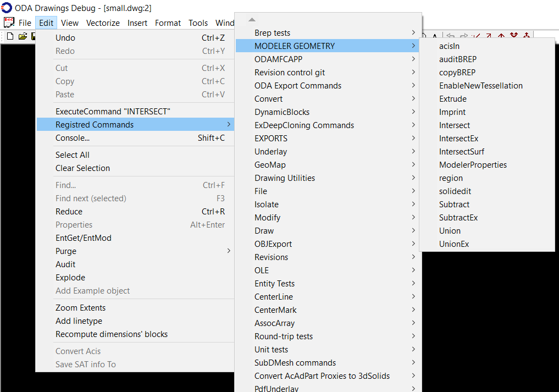
Task: Choose Select All in Edit menu
Action: coord(135,155)
